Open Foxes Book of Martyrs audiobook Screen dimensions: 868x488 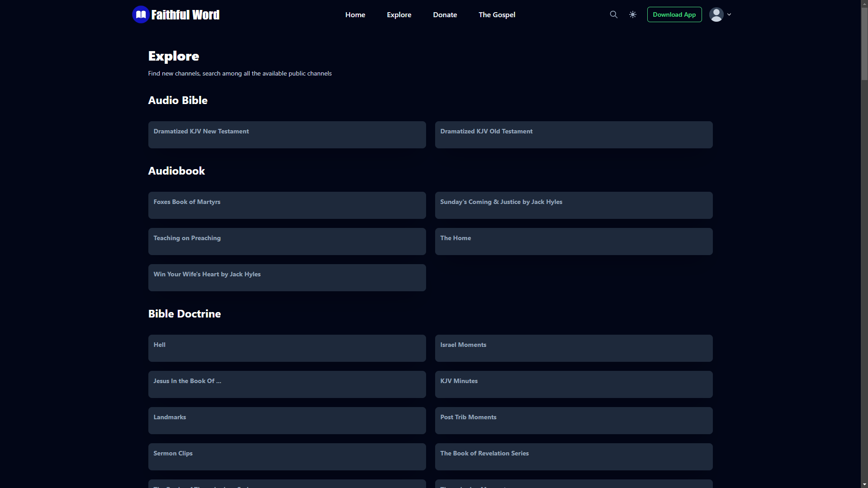pos(287,205)
